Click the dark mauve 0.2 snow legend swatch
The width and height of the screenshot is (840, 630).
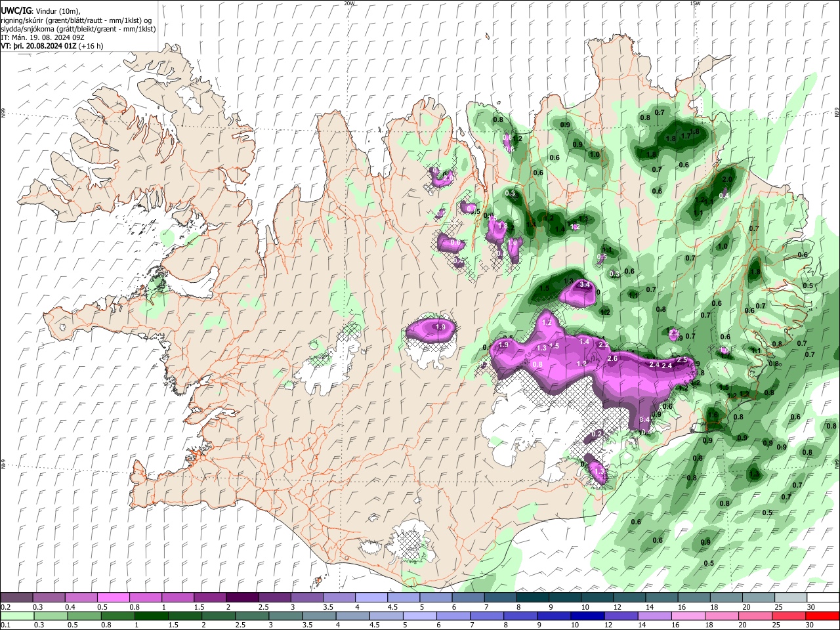pyautogui.click(x=16, y=598)
